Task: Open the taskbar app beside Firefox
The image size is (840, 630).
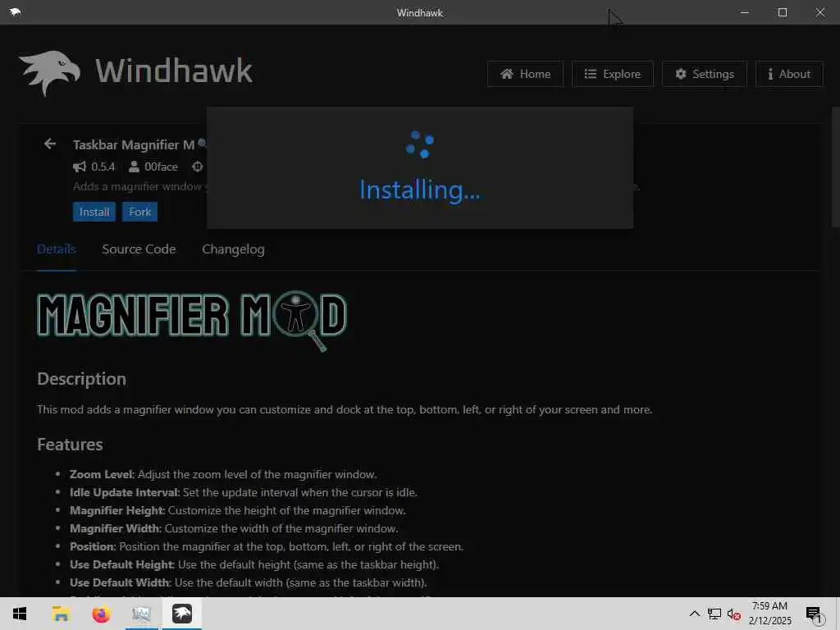Action: pyautogui.click(x=141, y=614)
